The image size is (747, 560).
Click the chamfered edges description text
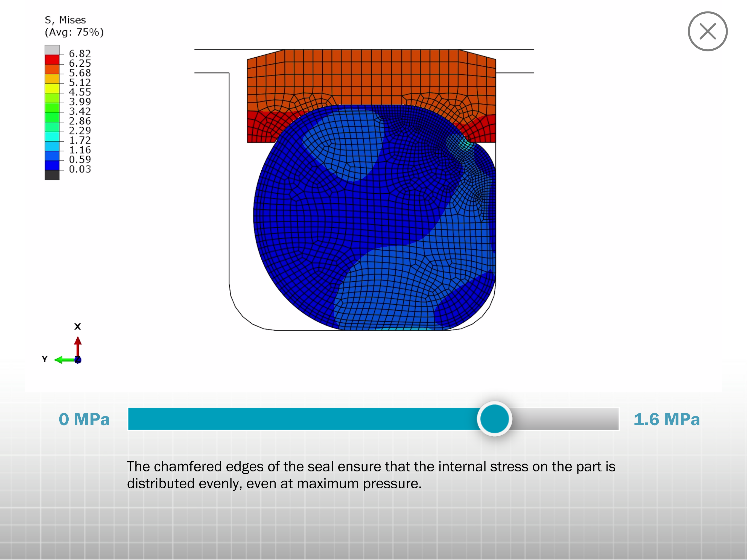(371, 475)
